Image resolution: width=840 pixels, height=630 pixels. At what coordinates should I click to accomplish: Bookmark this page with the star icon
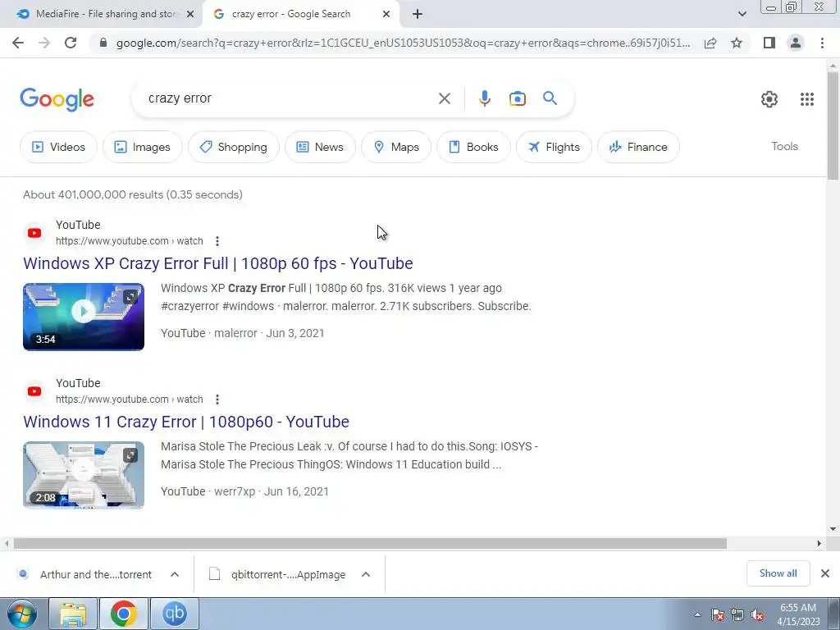737,43
